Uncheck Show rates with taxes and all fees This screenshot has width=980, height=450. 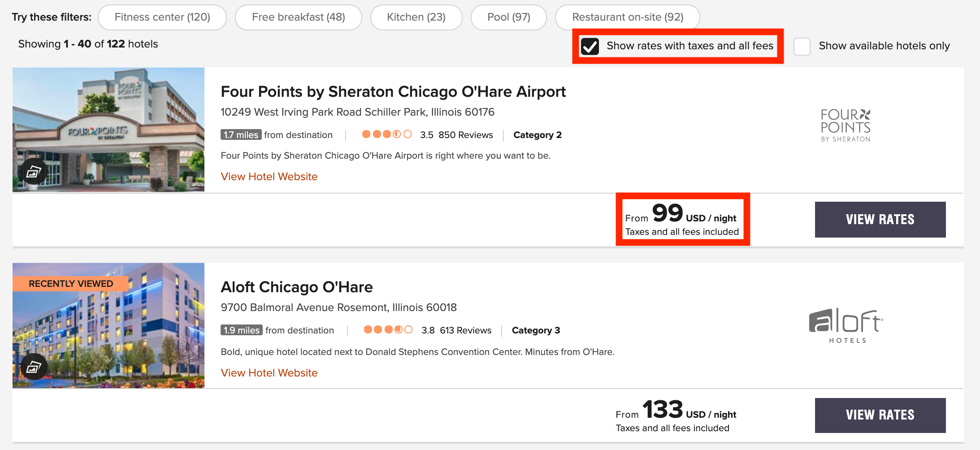[590, 46]
